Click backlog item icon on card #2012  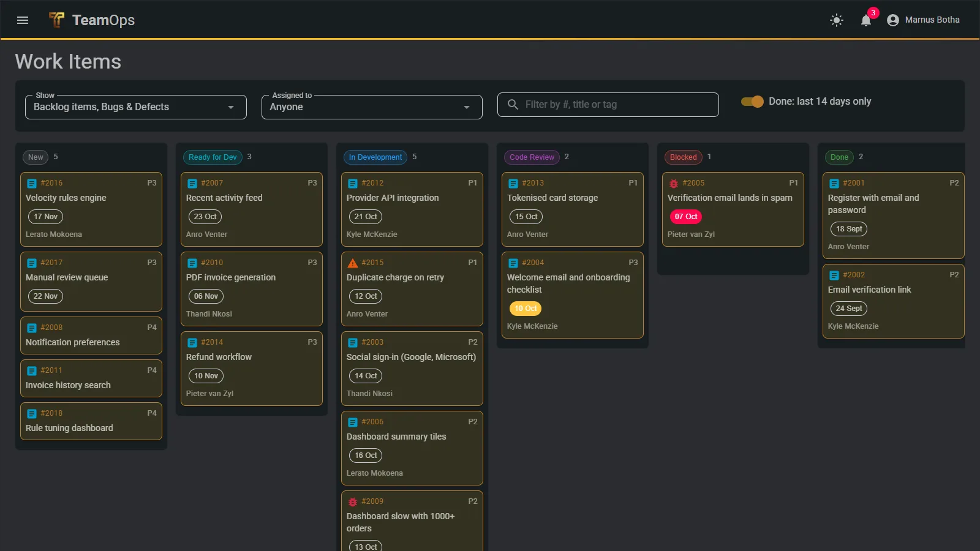pyautogui.click(x=353, y=184)
